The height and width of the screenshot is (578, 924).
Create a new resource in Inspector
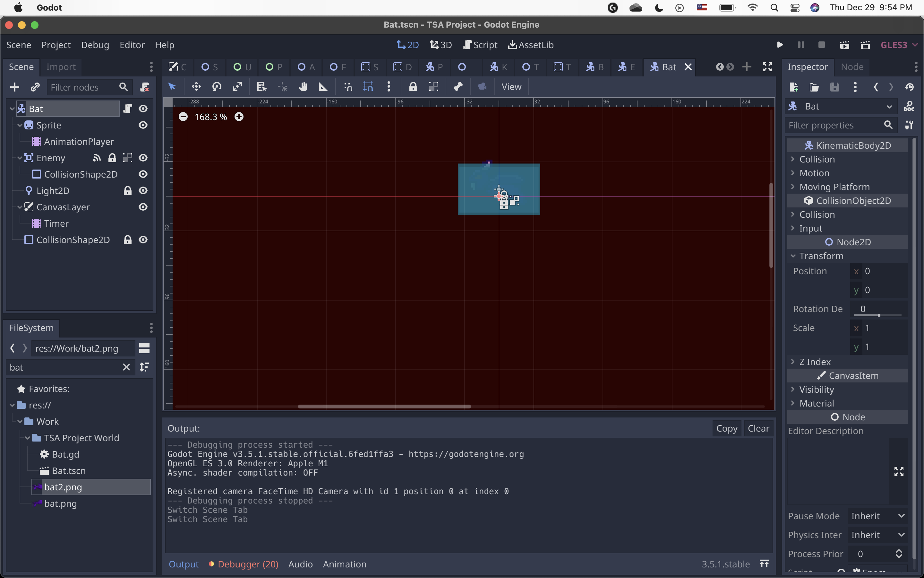(x=794, y=87)
